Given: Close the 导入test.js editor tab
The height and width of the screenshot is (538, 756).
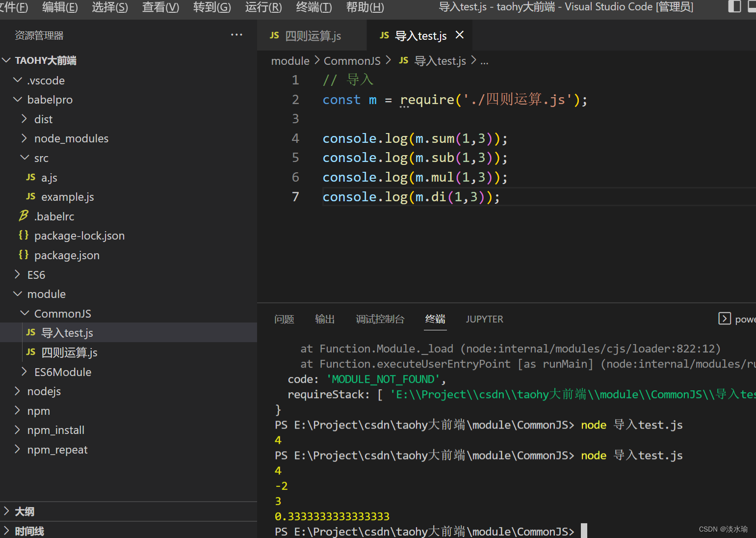Looking at the screenshot, I should tap(460, 35).
